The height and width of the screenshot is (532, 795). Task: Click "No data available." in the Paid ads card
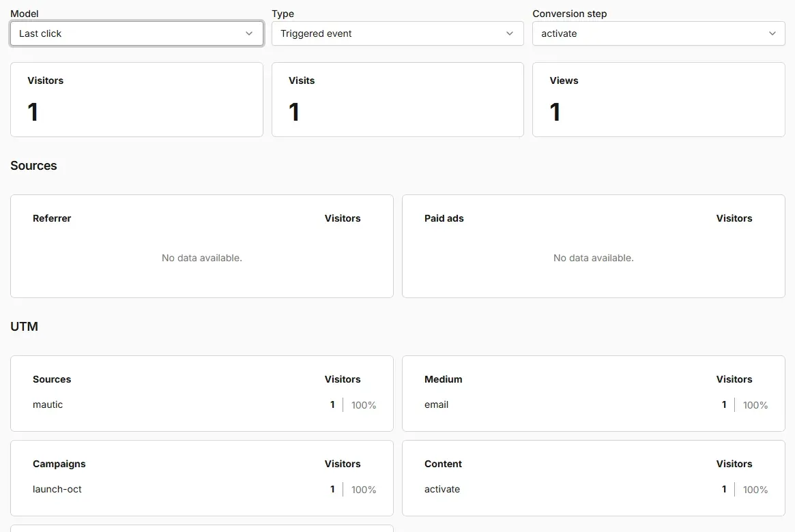tap(594, 258)
